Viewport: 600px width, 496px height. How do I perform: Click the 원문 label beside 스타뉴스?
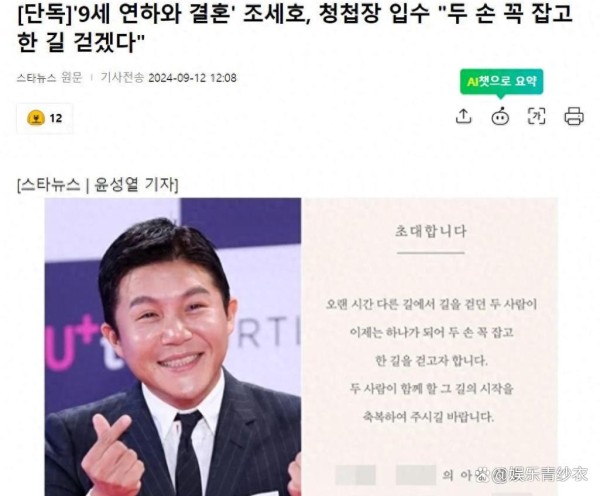coord(72,78)
